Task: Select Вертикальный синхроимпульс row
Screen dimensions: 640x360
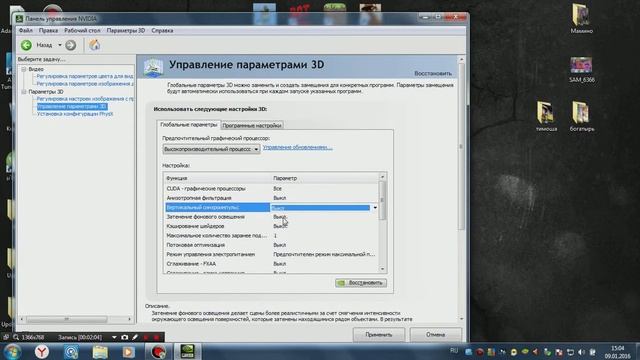Action: (272, 207)
